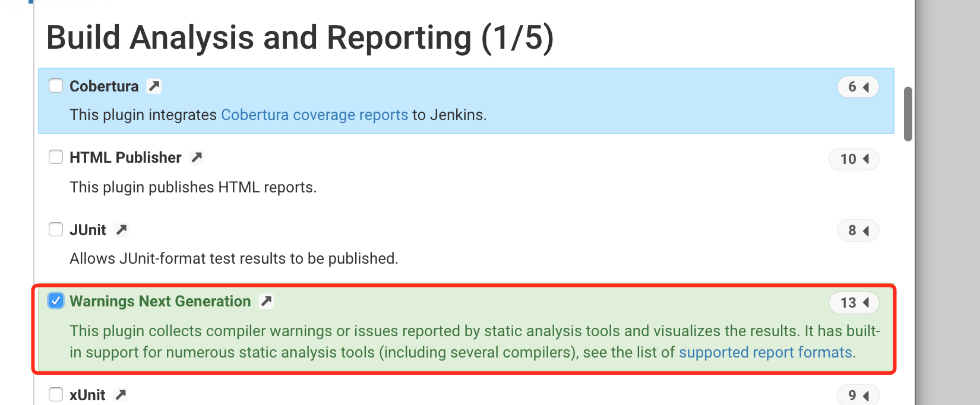Open Cobertura plugin external link icon

tap(154, 86)
